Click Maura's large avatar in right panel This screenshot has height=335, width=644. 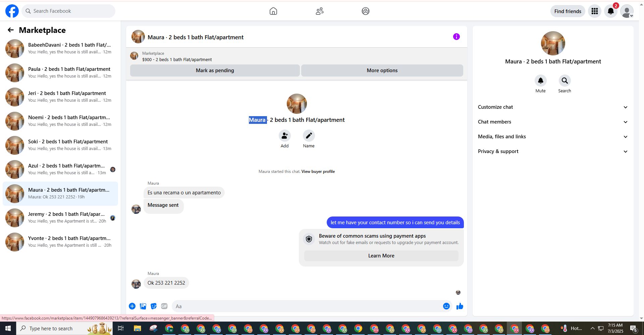(553, 43)
